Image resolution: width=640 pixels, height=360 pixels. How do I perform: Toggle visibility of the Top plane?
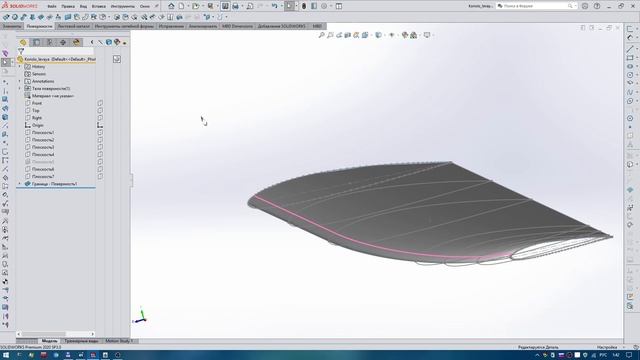tap(100, 111)
